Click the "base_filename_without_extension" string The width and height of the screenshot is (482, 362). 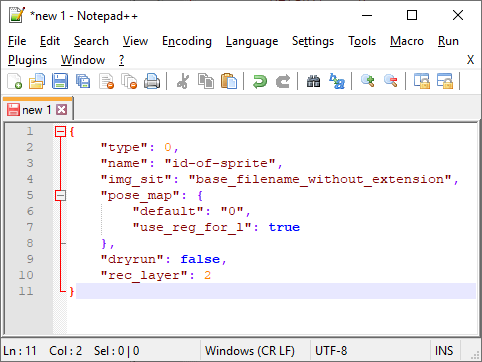pyautogui.click(x=320, y=179)
